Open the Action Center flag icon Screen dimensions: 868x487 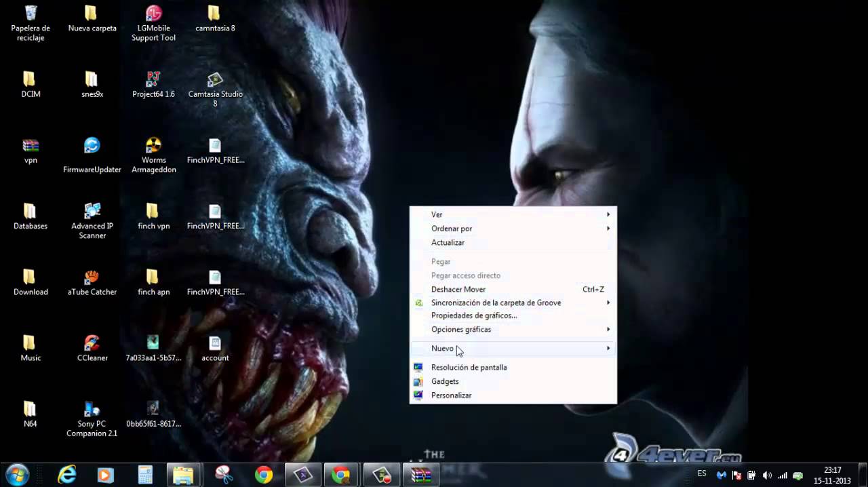[737, 475]
